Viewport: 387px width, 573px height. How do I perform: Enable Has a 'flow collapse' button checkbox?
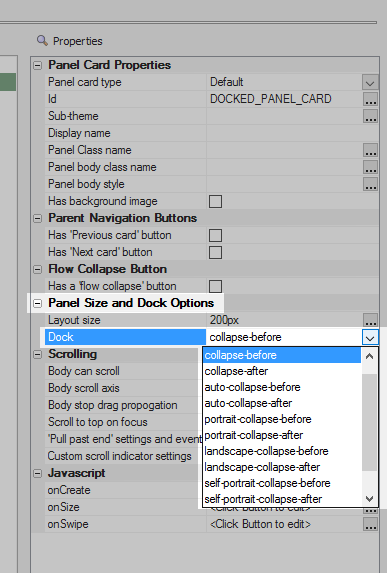[215, 286]
